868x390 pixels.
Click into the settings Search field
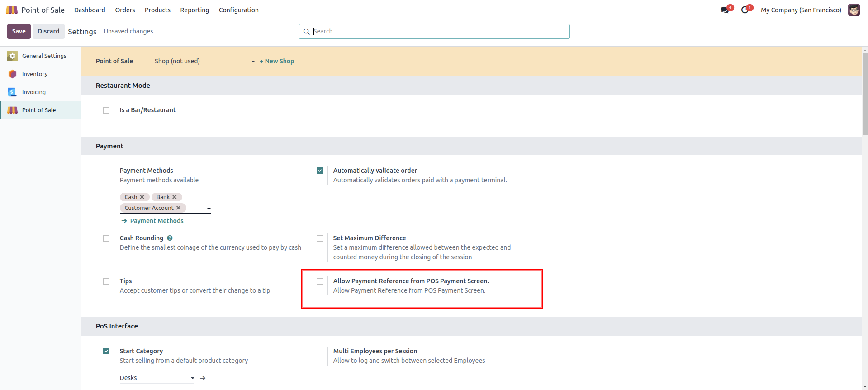439,31
